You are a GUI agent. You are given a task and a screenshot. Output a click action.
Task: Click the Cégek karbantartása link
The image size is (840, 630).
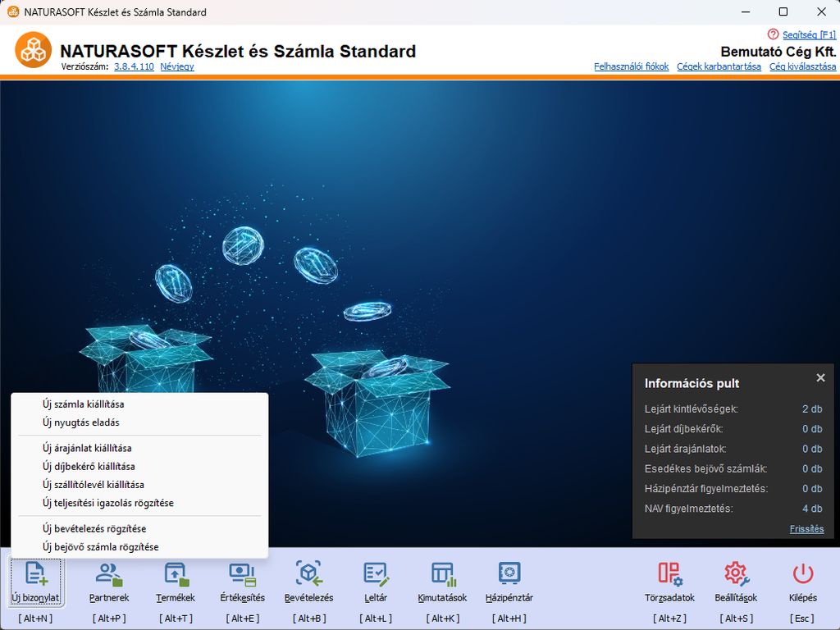(x=719, y=66)
